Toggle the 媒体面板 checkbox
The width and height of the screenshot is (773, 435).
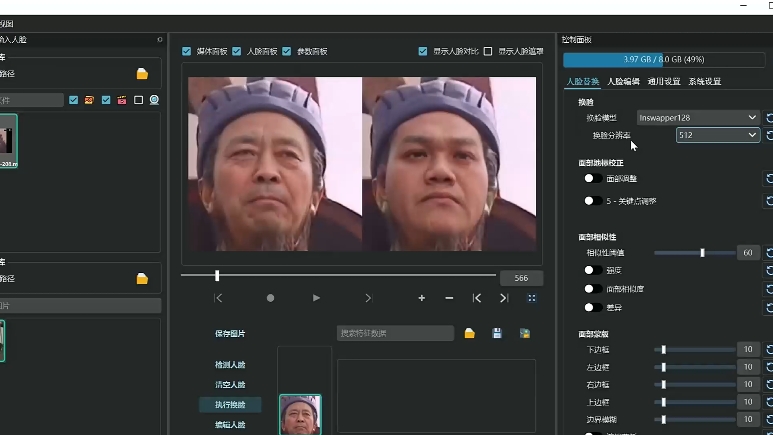pos(186,51)
